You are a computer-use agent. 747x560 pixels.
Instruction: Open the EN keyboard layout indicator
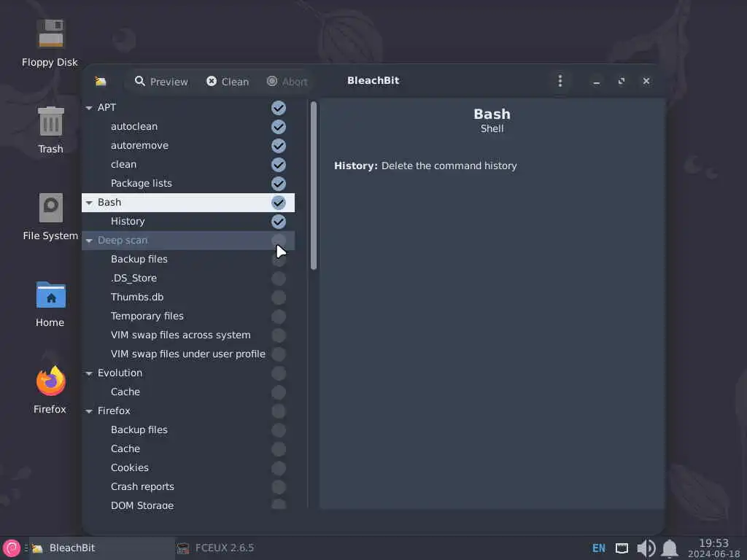599,548
